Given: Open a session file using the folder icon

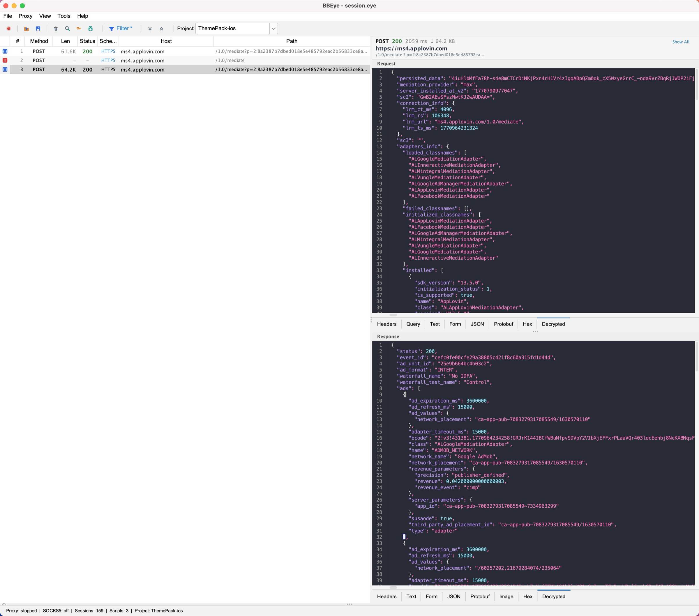Looking at the screenshot, I should point(26,29).
